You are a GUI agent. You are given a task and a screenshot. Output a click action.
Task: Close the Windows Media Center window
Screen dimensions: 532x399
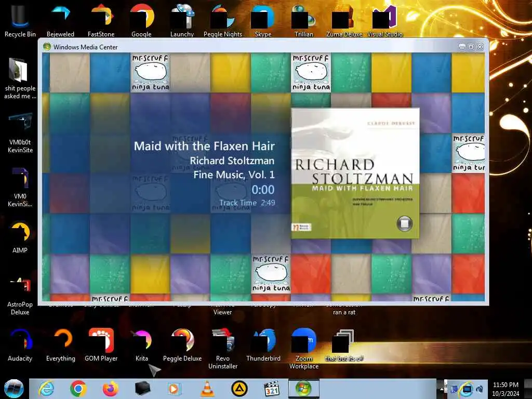[x=480, y=47]
